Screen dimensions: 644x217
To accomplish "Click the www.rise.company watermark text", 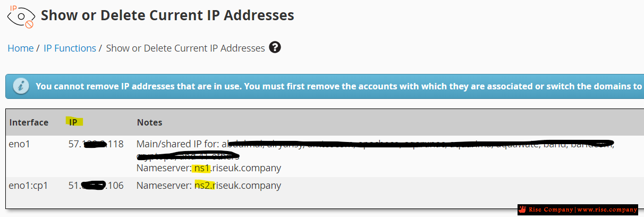I will pyautogui.click(x=607, y=210).
